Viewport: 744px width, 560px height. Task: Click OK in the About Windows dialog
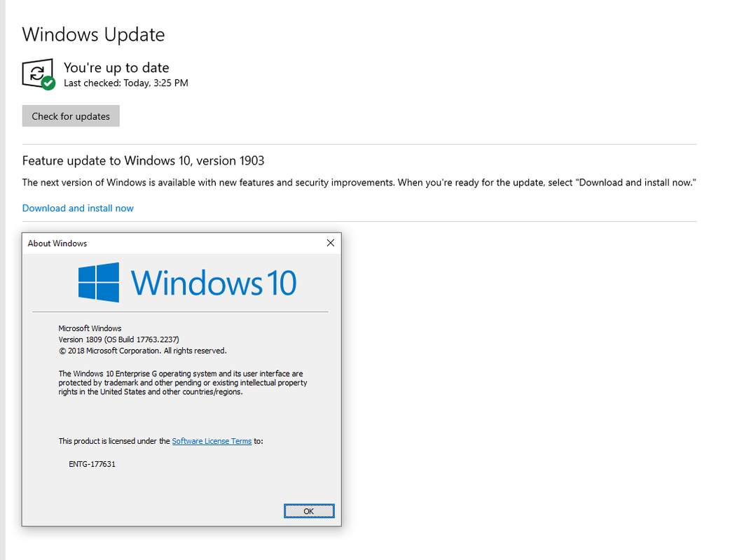point(309,511)
